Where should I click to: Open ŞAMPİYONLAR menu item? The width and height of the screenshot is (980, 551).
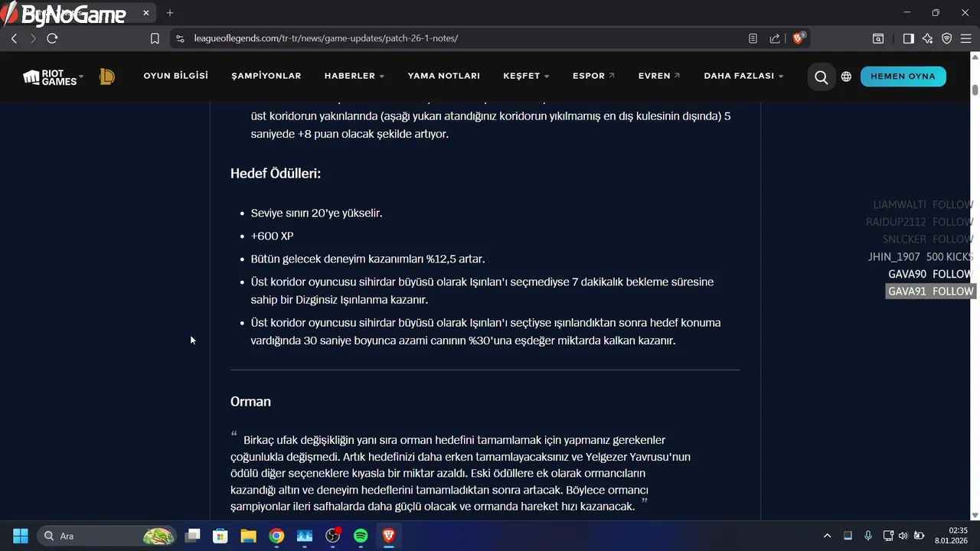point(266,76)
